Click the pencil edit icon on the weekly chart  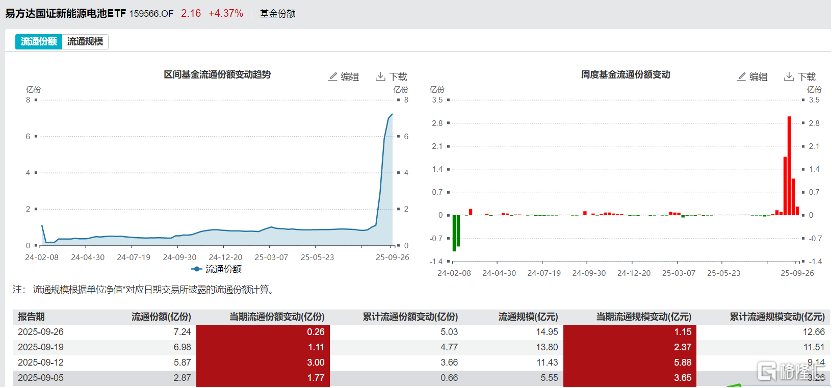742,77
